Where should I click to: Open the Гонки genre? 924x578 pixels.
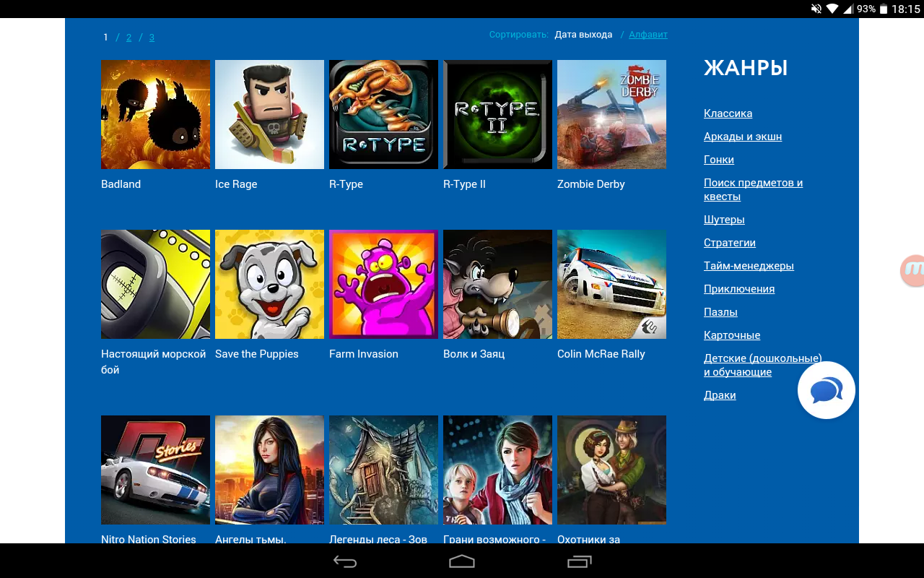[719, 160]
